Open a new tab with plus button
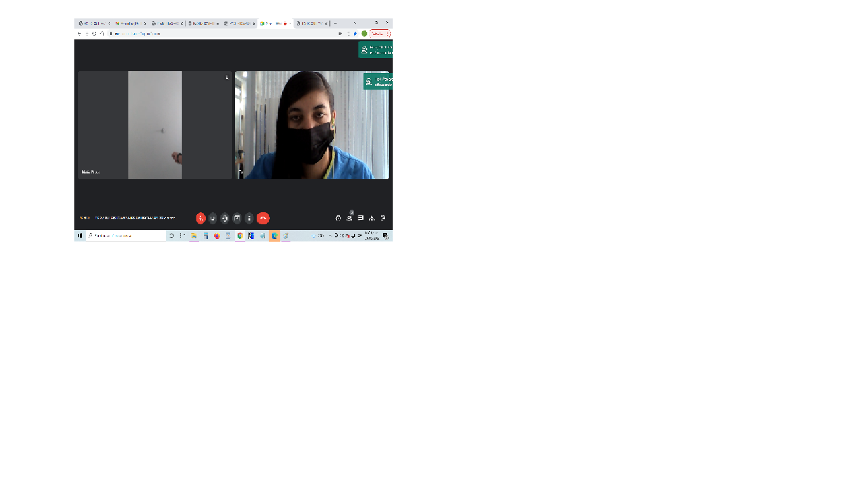This screenshot has height=488, width=868. tap(336, 23)
